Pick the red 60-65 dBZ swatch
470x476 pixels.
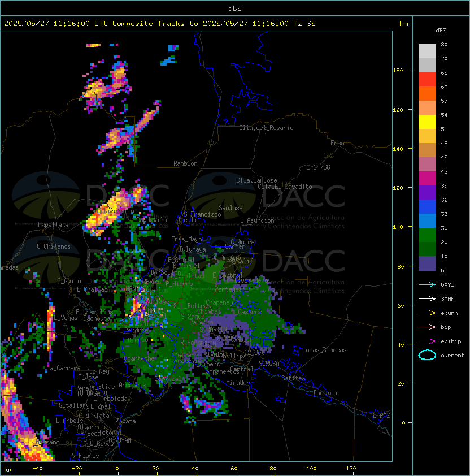[427, 80]
